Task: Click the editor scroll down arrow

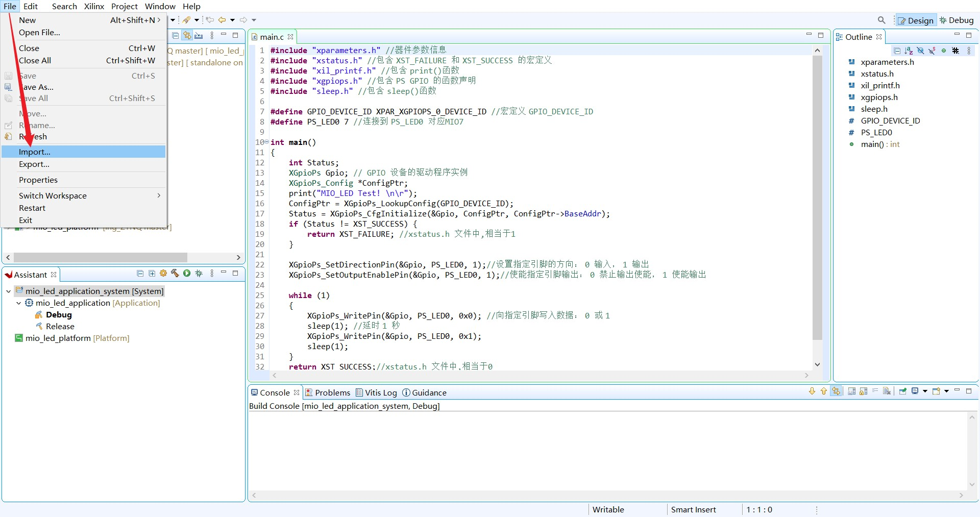Action: pyautogui.click(x=817, y=364)
